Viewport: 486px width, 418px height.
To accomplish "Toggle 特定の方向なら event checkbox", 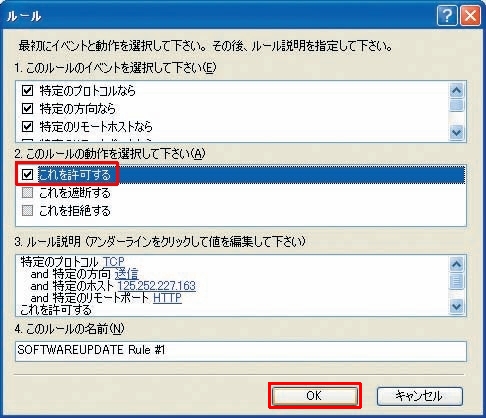I will coord(27,108).
